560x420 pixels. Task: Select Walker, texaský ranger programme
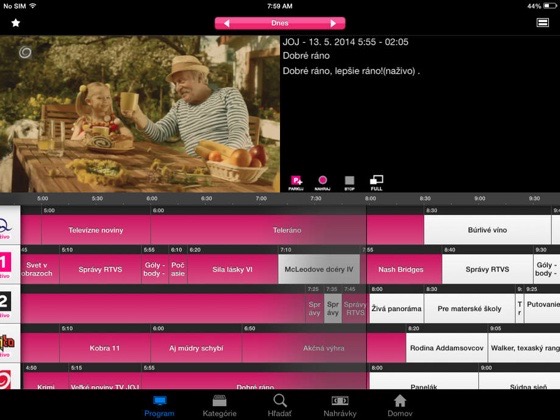[x=524, y=348]
